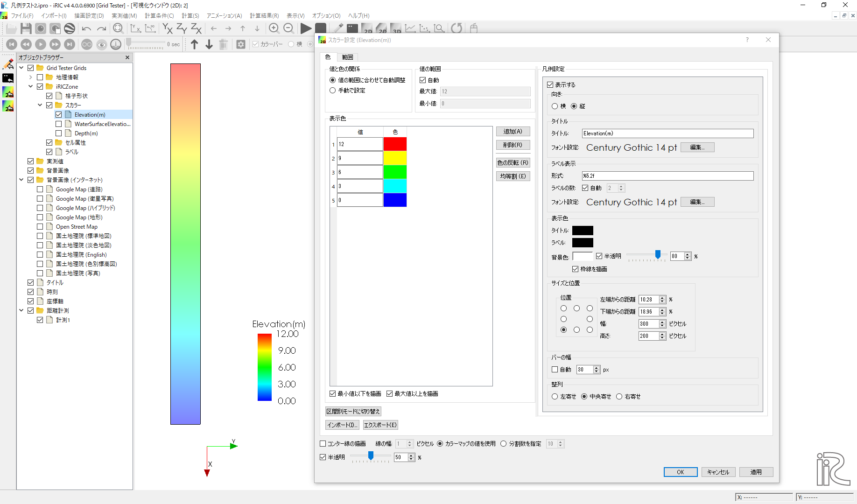
Task: Click the reload results circular arrow icon
Action: 457,28
